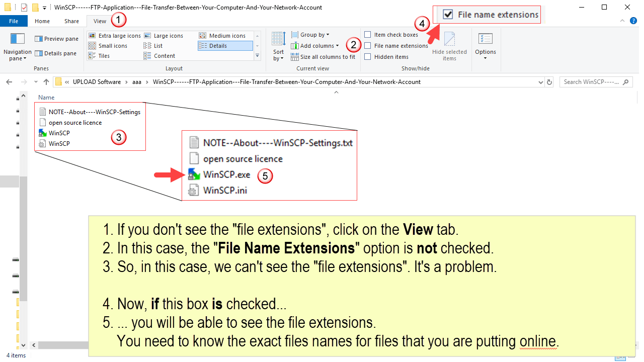Expand the Options button dropdown arrow
The image size is (644, 362).
pyautogui.click(x=486, y=58)
